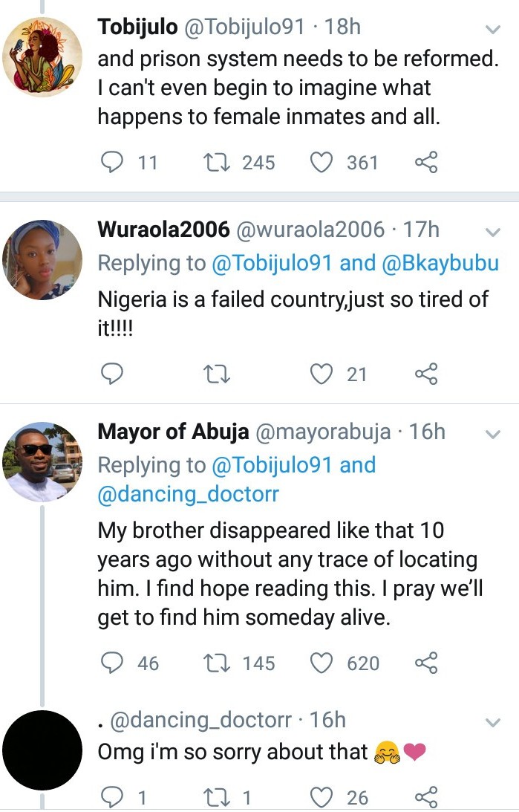Reply to Tobijulo's prison reform tweet
The width and height of the screenshot is (519, 812).
(111, 162)
